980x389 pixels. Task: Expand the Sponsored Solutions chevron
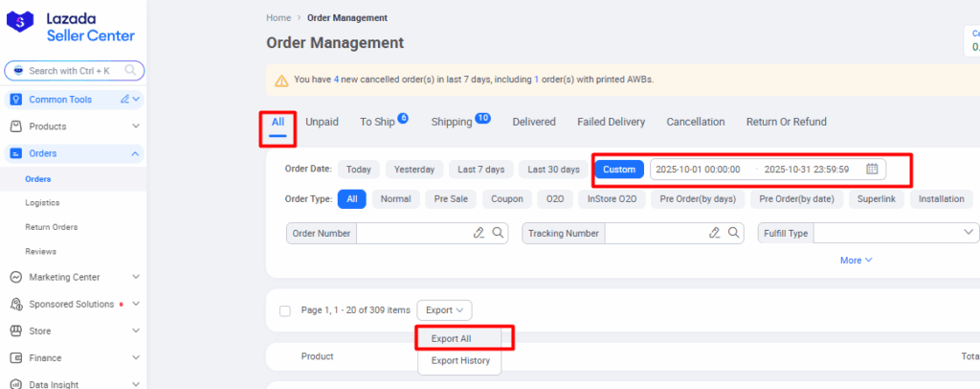[x=136, y=304]
